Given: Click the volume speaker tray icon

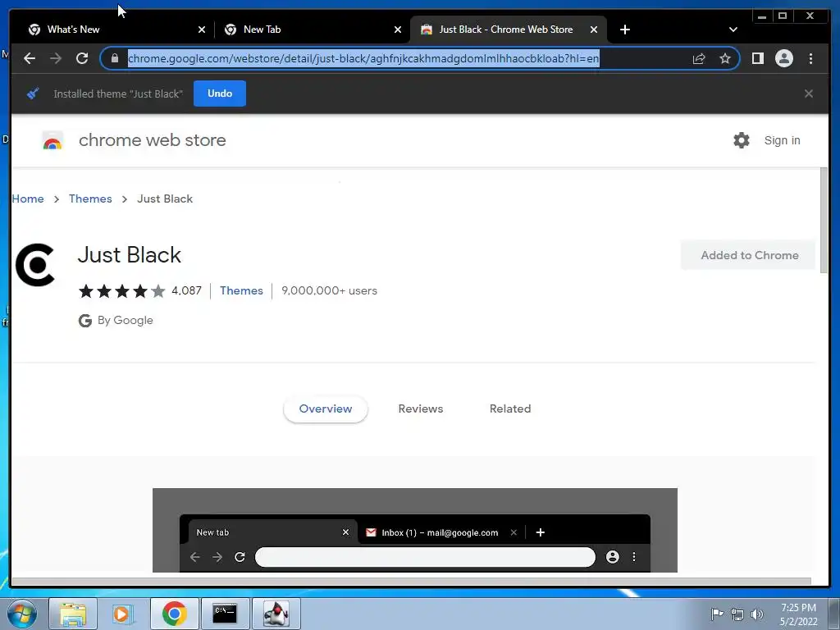Looking at the screenshot, I should [x=756, y=614].
